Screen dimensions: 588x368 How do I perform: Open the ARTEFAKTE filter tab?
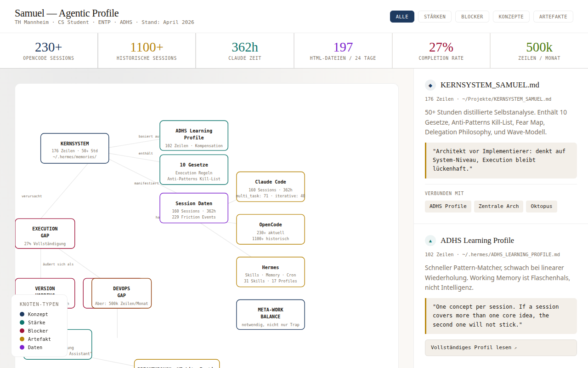[553, 17]
